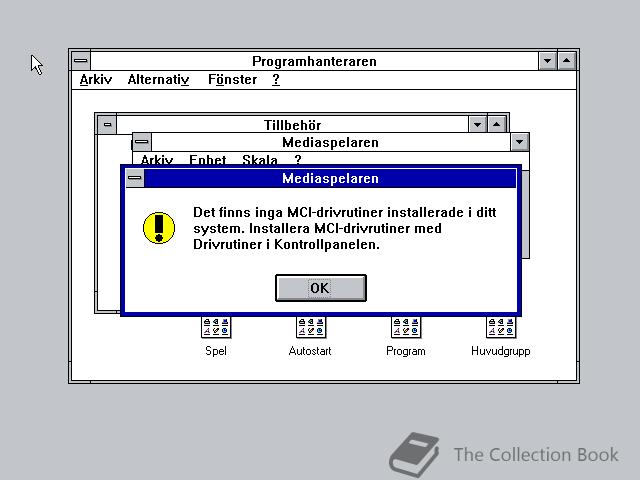Open the Tillbehör window control-menu box

click(x=107, y=124)
